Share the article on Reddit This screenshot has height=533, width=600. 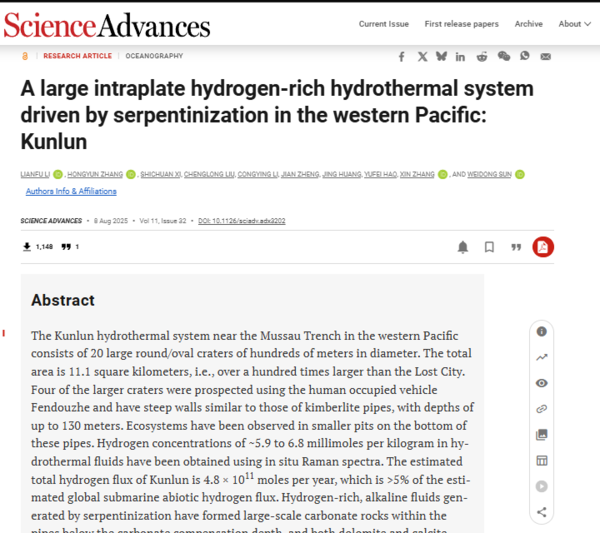point(482,57)
